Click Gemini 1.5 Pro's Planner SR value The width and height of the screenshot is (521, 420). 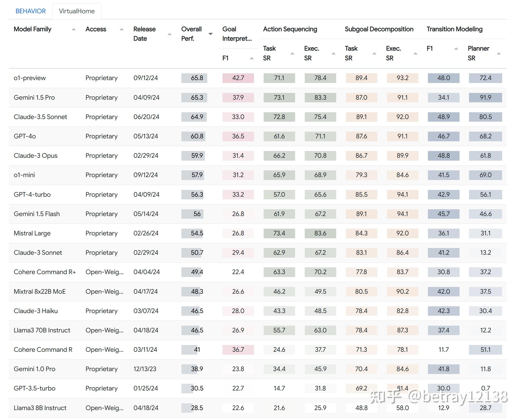485,97
